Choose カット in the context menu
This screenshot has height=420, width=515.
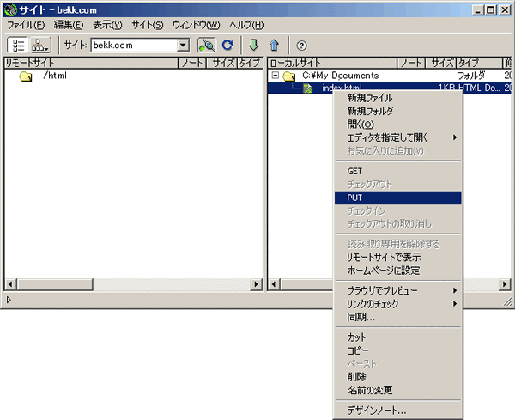pyautogui.click(x=397, y=338)
